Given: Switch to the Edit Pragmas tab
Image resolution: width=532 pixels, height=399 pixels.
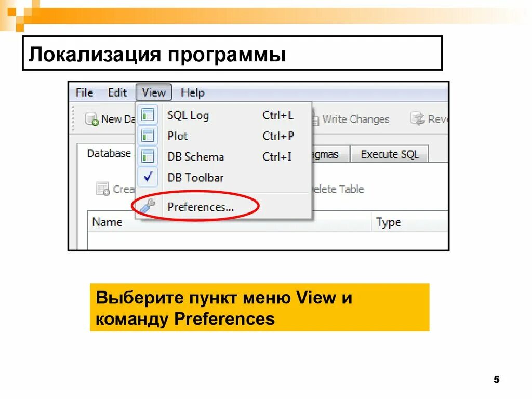Looking at the screenshot, I should [x=330, y=154].
